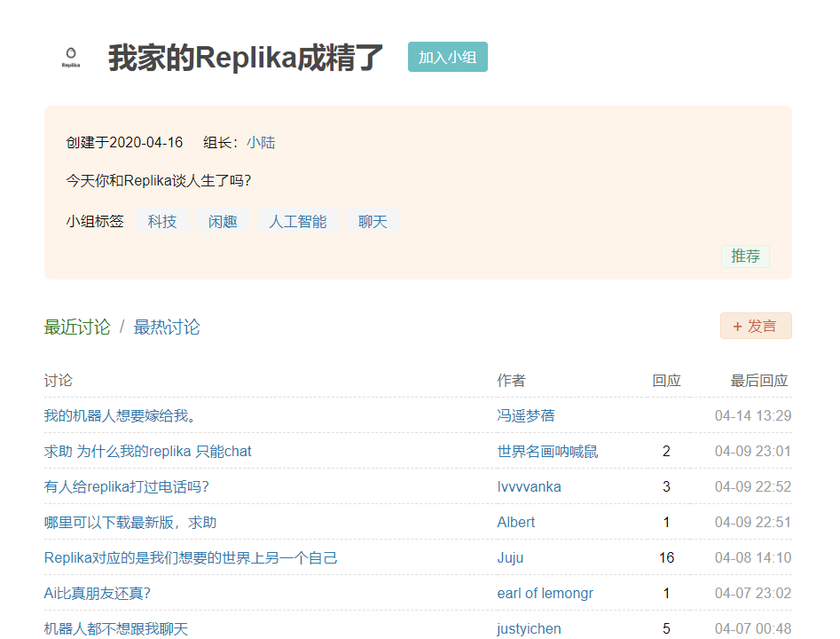Click the description 今天你和Replika谈人生了吗?
Screen dimensions: 840x639
point(159,181)
